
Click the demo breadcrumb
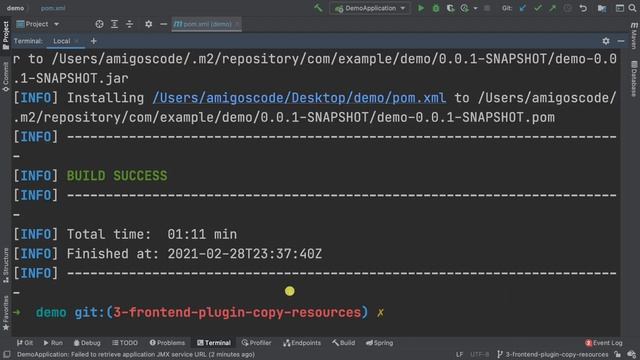16,8
